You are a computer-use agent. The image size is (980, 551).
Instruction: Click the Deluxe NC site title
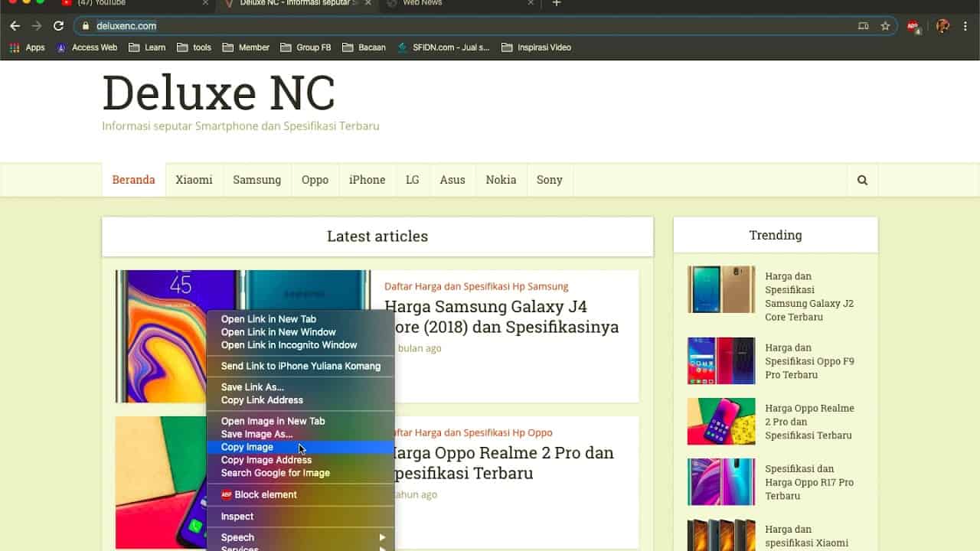pyautogui.click(x=219, y=93)
